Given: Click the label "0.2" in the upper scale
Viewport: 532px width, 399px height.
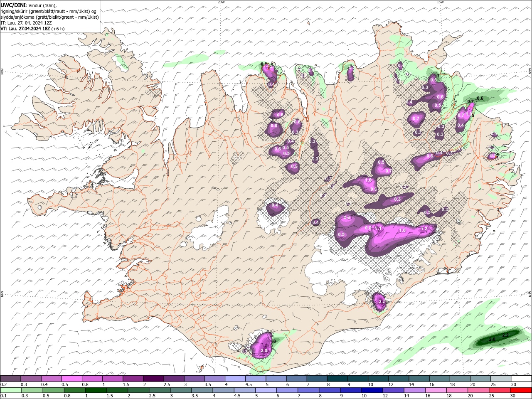Looking at the screenshot, I should (3, 384).
